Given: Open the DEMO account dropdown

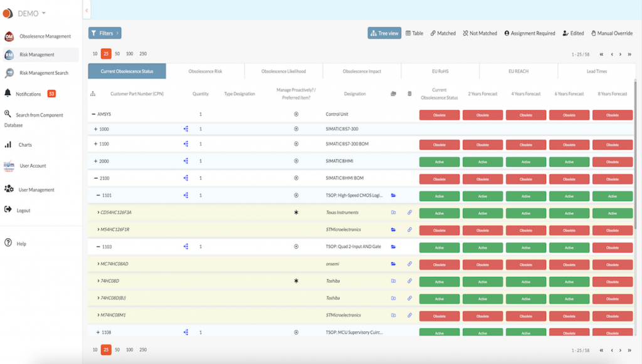Looking at the screenshot, I should 31,13.
